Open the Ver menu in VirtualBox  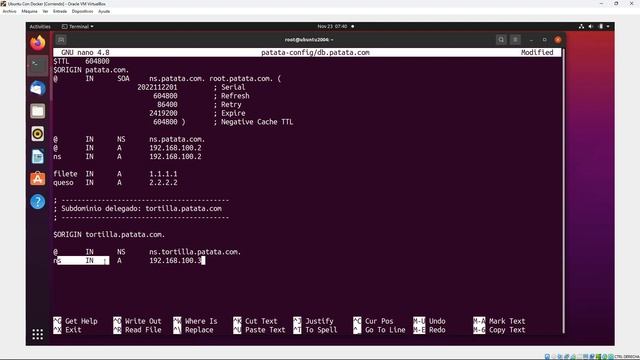click(45, 11)
